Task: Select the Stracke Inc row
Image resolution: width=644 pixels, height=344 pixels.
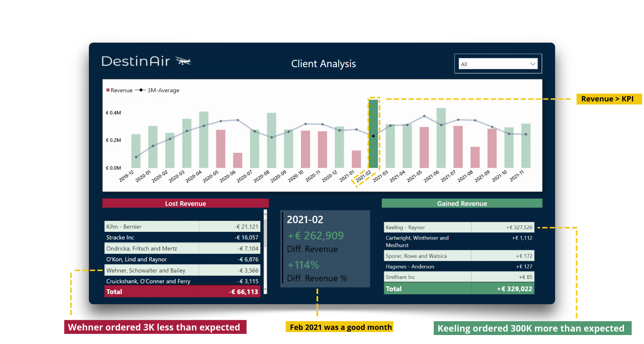Action: click(182, 237)
